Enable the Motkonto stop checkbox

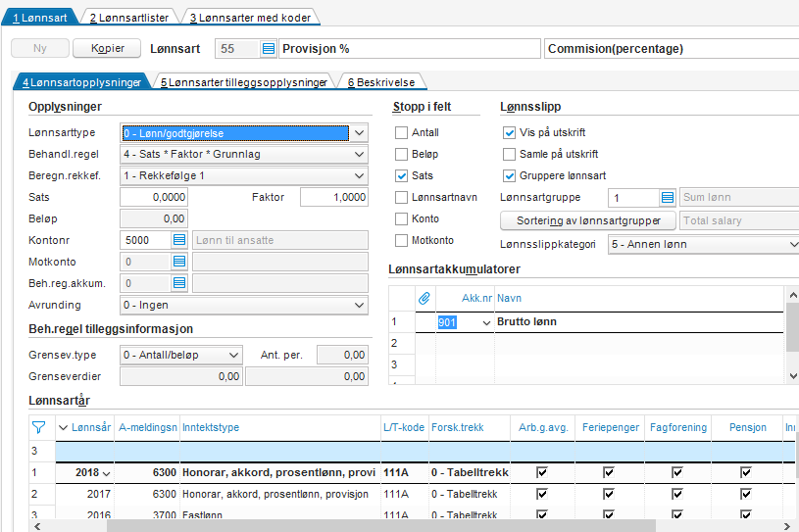point(402,240)
